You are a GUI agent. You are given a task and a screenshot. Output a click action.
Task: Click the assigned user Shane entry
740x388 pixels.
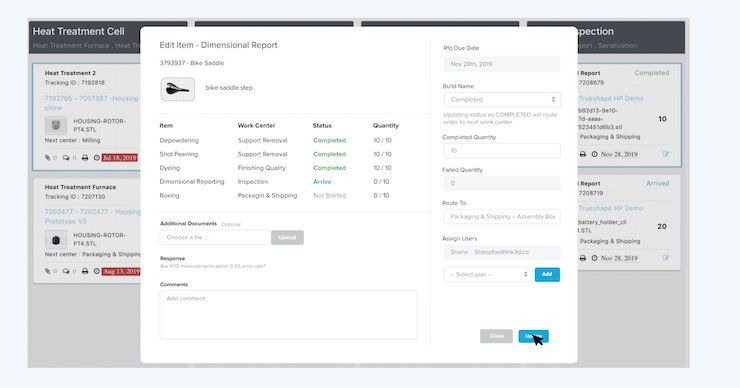click(x=502, y=252)
